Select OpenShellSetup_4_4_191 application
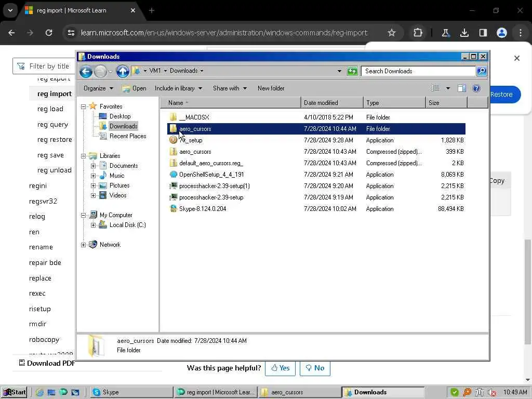532x399 pixels. 211,175
